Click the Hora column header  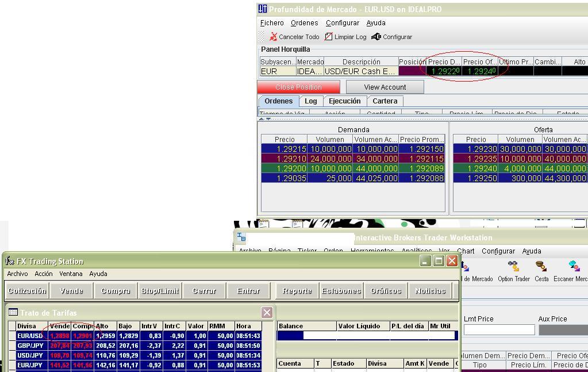click(x=248, y=326)
